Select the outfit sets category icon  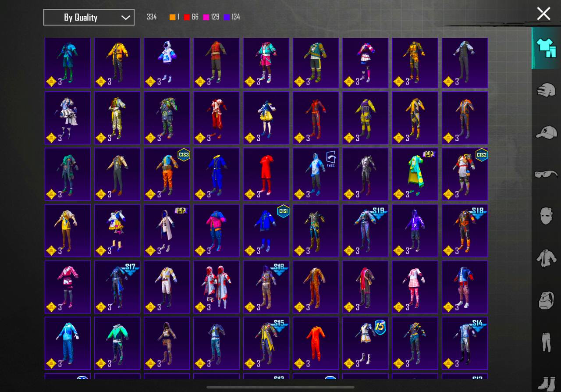[546, 48]
